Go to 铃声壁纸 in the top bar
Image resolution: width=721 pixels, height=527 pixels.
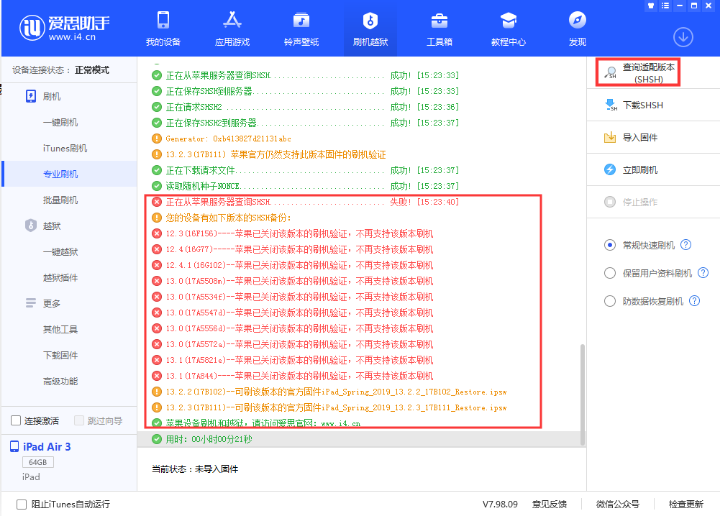[300, 29]
